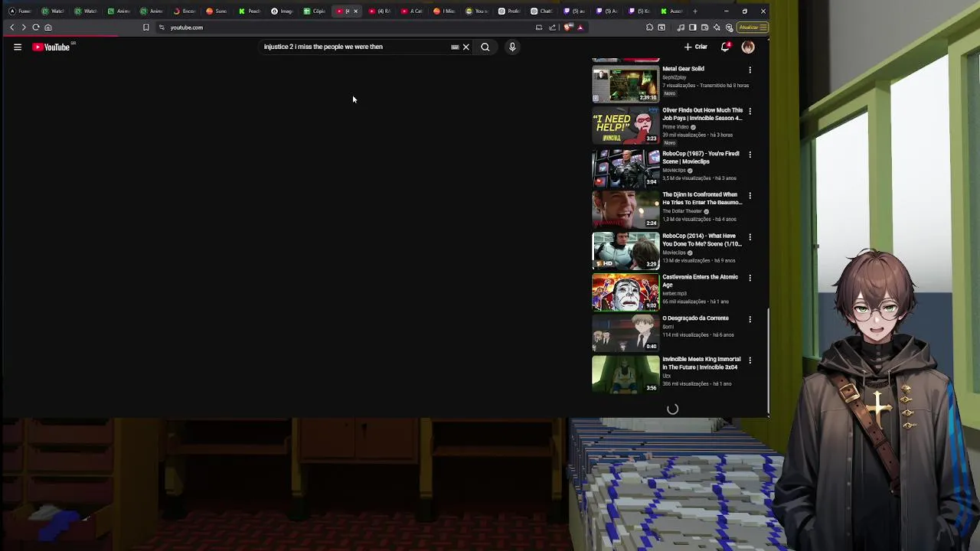This screenshot has height=551, width=980.
Task: Toggle the browser sidebar panel icon
Action: (693, 28)
